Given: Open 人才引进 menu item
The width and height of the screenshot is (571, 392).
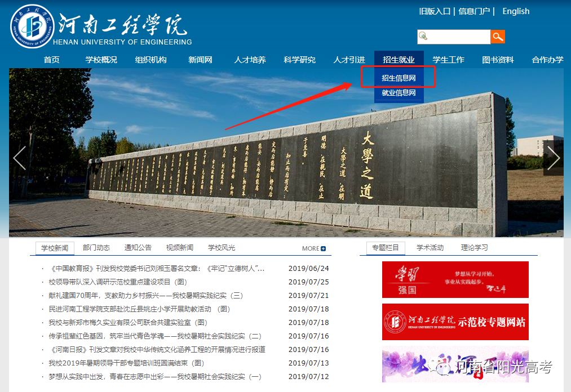Looking at the screenshot, I should point(349,60).
